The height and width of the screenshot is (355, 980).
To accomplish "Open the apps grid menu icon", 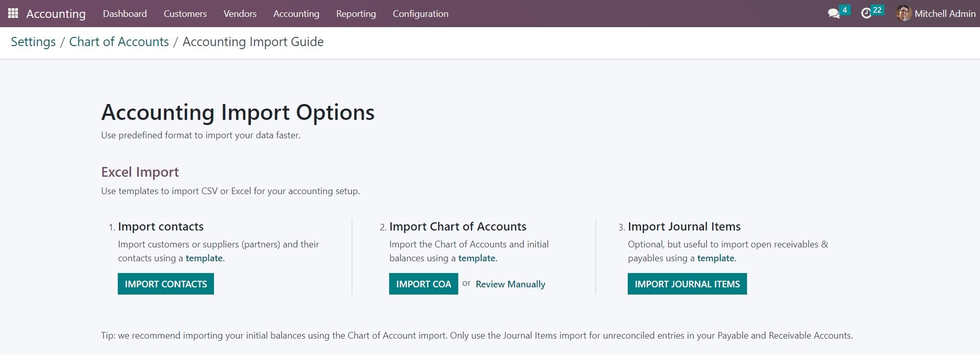I will (13, 13).
